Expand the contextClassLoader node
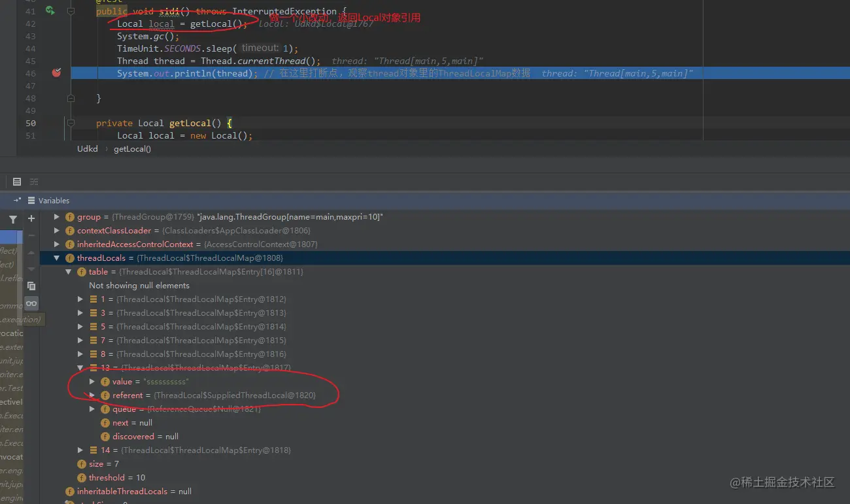Screen dimensions: 850x504 tap(57, 230)
